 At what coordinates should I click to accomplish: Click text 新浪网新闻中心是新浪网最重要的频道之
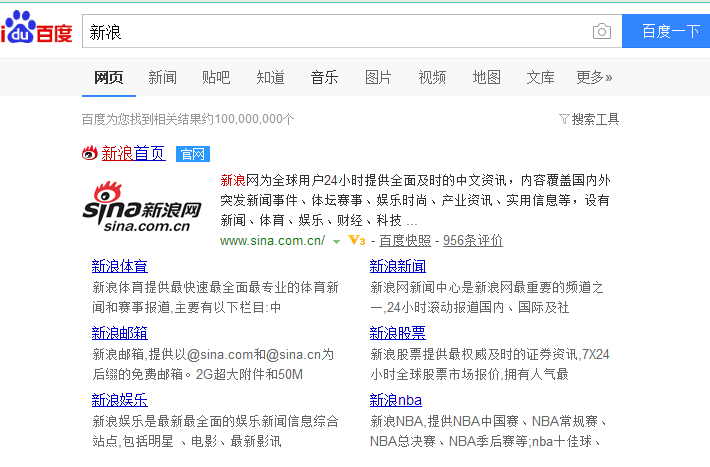(487, 287)
